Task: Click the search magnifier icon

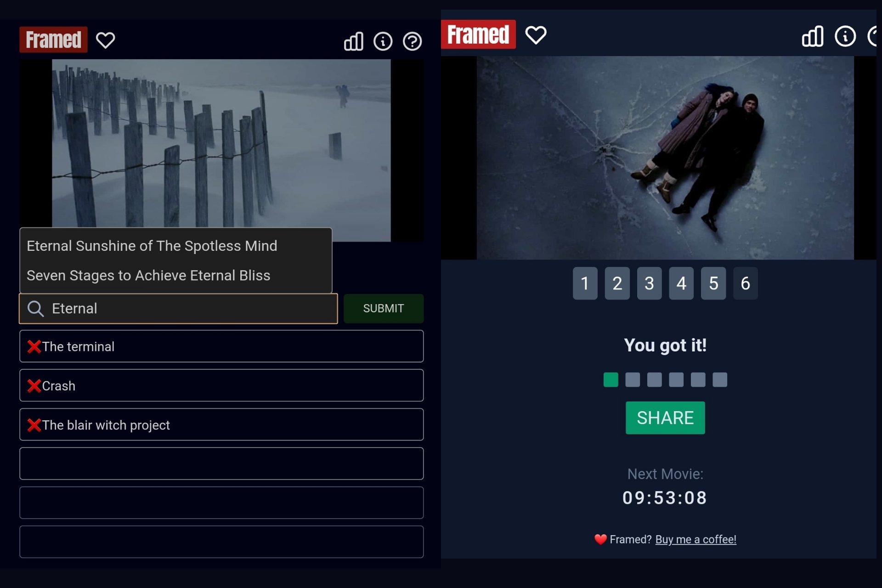Action: point(35,309)
